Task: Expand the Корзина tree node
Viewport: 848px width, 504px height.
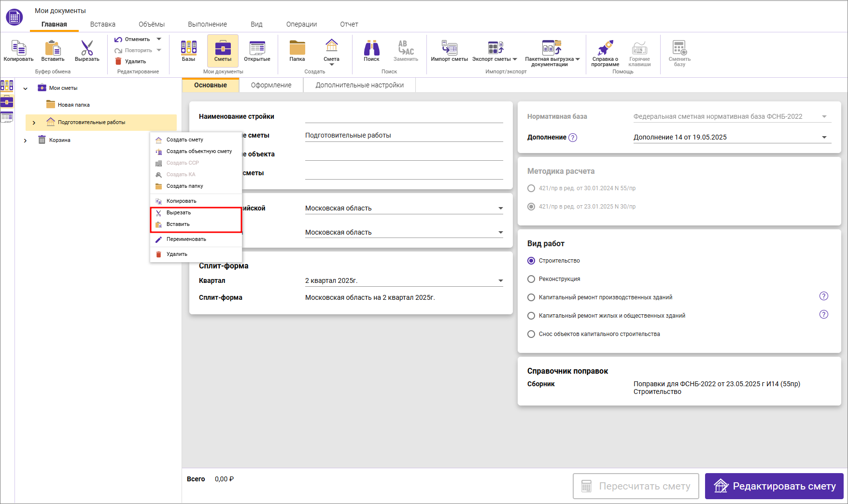Action: point(25,140)
